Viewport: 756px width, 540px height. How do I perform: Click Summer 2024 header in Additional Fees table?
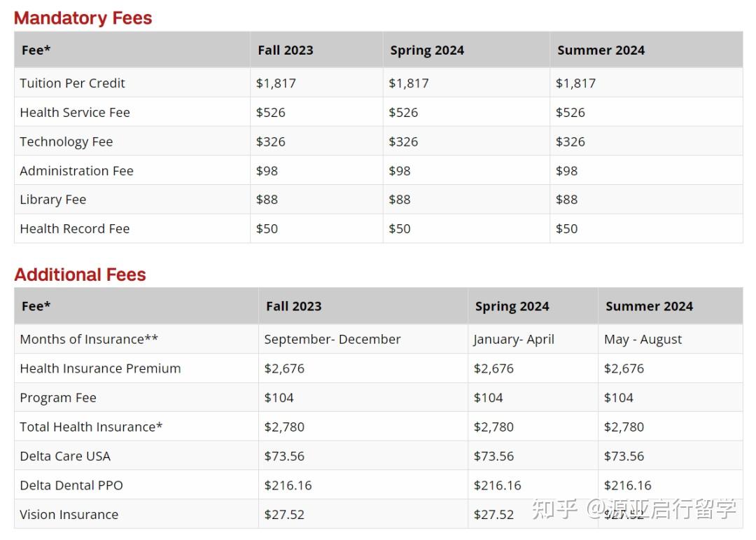click(x=649, y=306)
